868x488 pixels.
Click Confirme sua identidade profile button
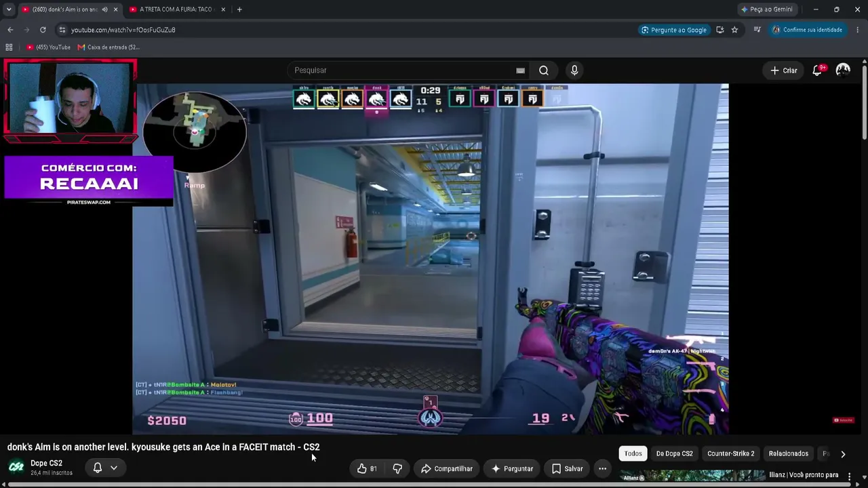point(807,30)
